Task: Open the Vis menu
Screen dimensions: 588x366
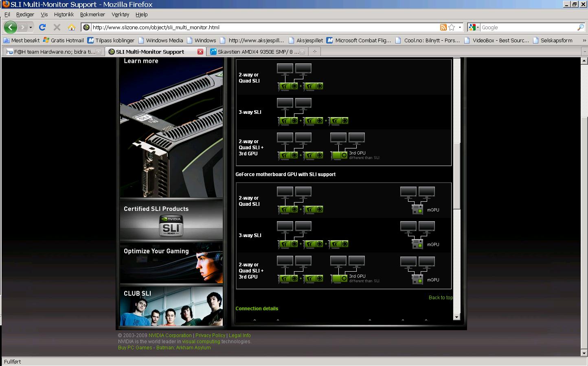Action: click(44, 14)
